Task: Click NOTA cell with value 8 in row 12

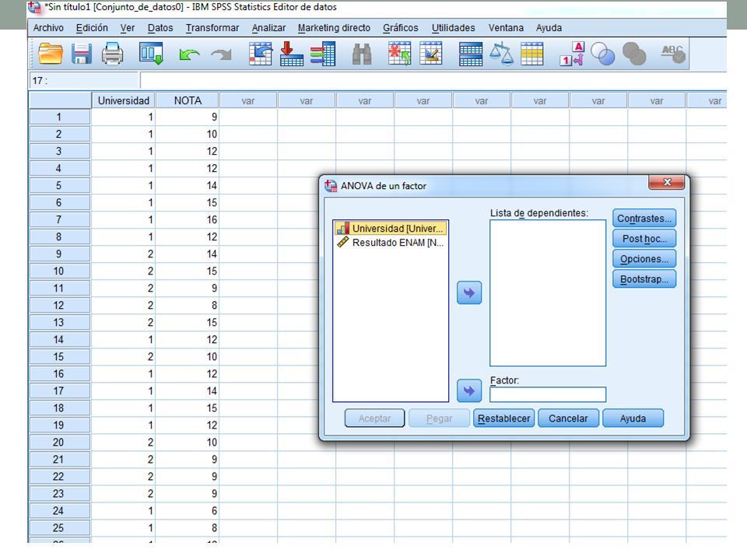Action: (188, 305)
